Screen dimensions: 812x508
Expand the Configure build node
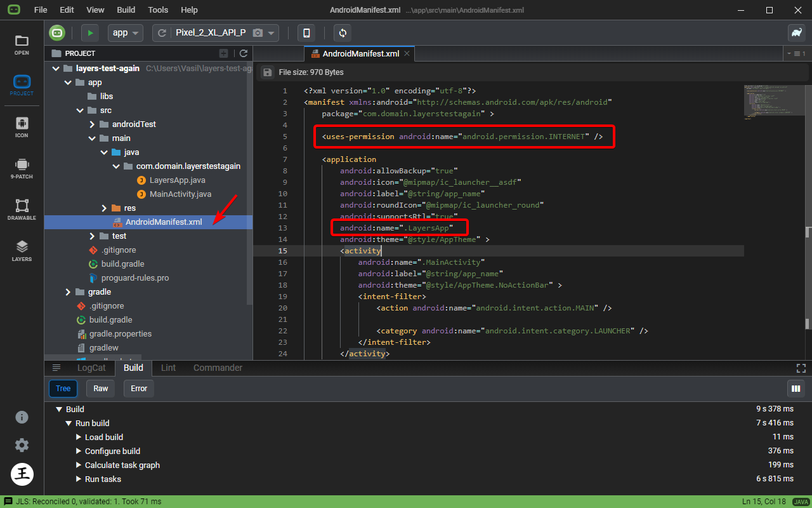(79, 451)
